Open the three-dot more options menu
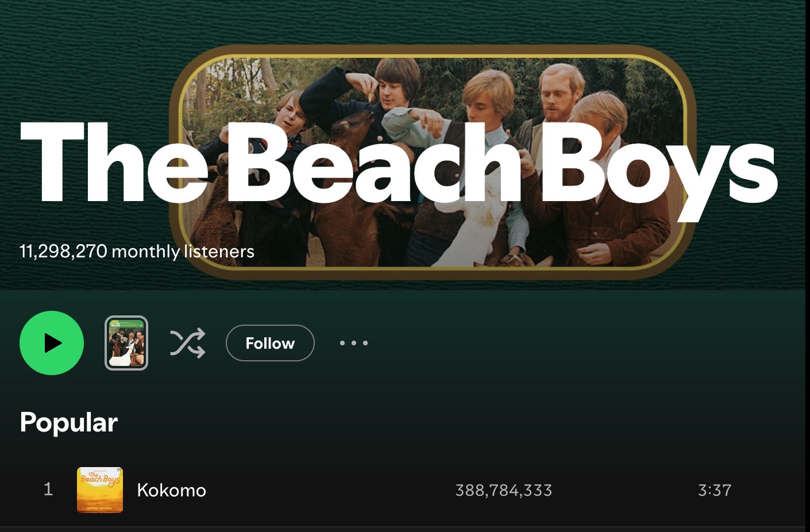 pyautogui.click(x=353, y=343)
